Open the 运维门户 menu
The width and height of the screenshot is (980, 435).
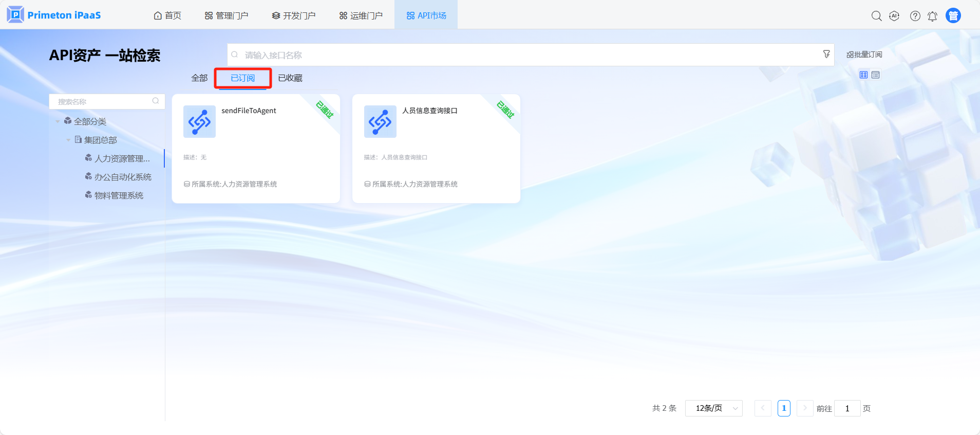tap(361, 15)
